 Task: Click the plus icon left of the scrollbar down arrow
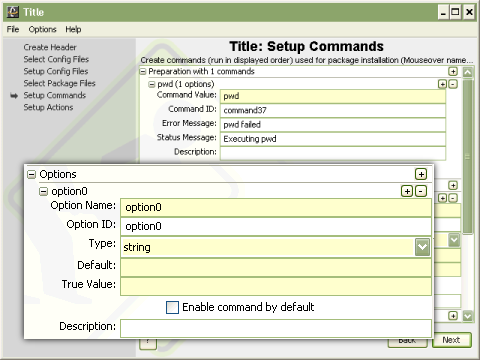point(453,316)
